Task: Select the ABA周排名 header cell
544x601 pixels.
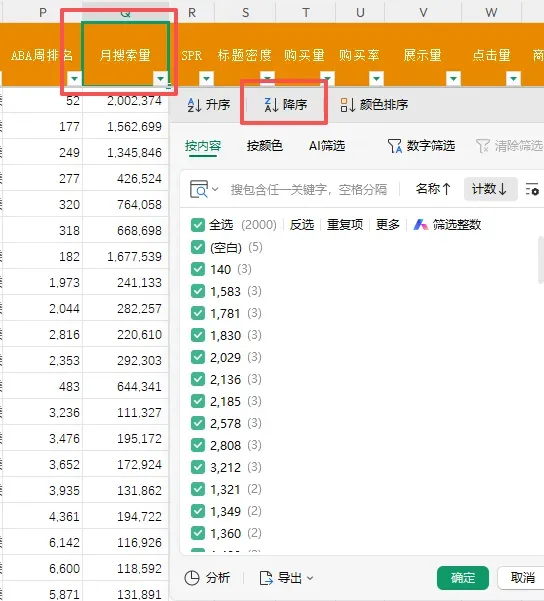Action: [x=42, y=54]
